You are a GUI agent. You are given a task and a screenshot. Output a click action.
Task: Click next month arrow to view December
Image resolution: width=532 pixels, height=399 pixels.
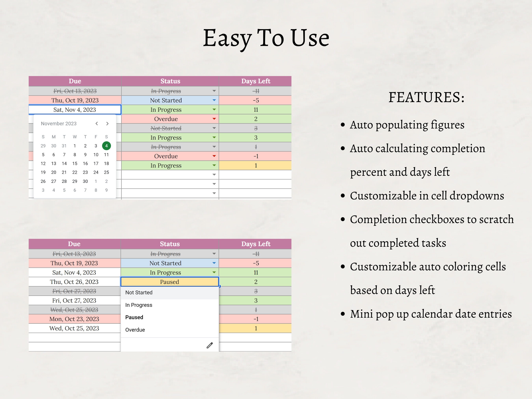click(x=108, y=123)
